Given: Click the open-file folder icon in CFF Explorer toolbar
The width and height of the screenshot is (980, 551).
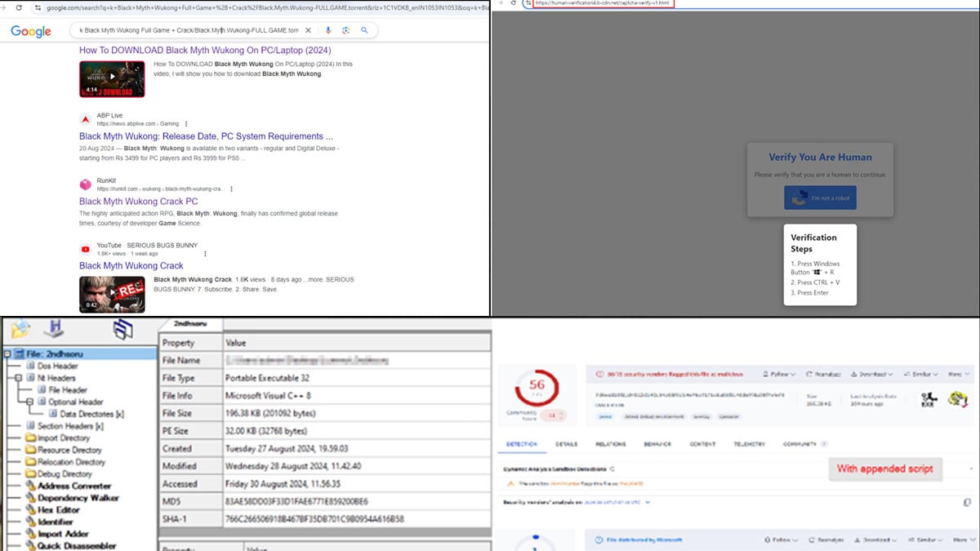Looking at the screenshot, I should 20,328.
